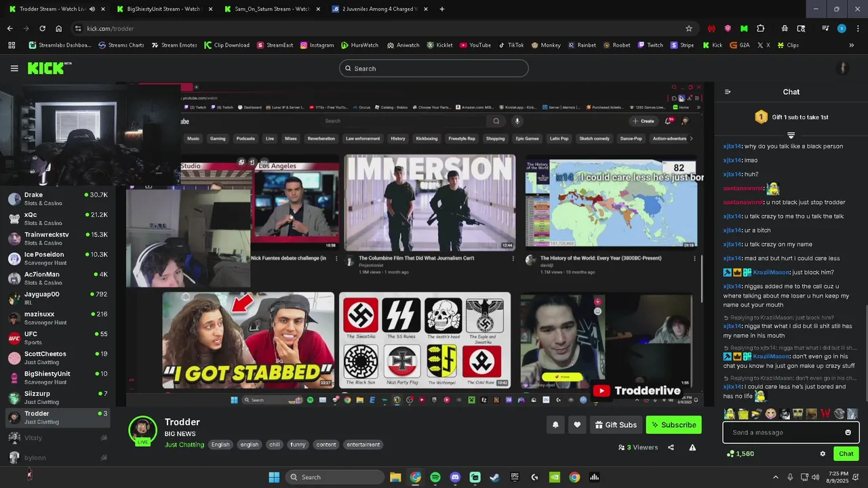The image size is (868, 488).
Task: Open a new browser tab
Action: click(x=441, y=9)
